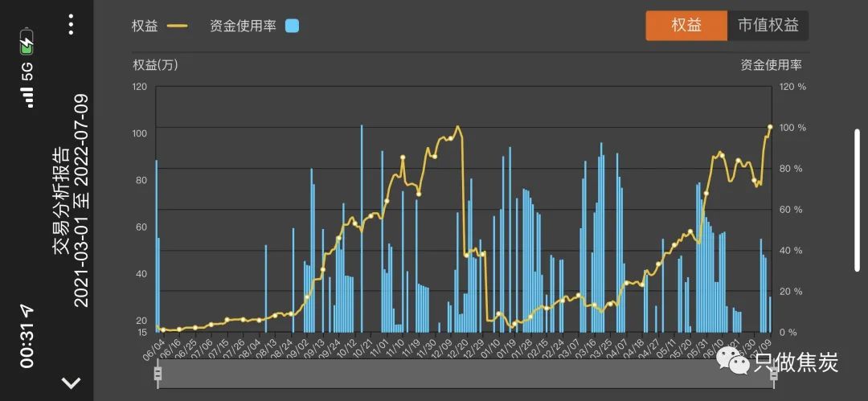The width and height of the screenshot is (868, 401).
Task: Tap the cellular signal bars icon
Action: pyautogui.click(x=27, y=97)
